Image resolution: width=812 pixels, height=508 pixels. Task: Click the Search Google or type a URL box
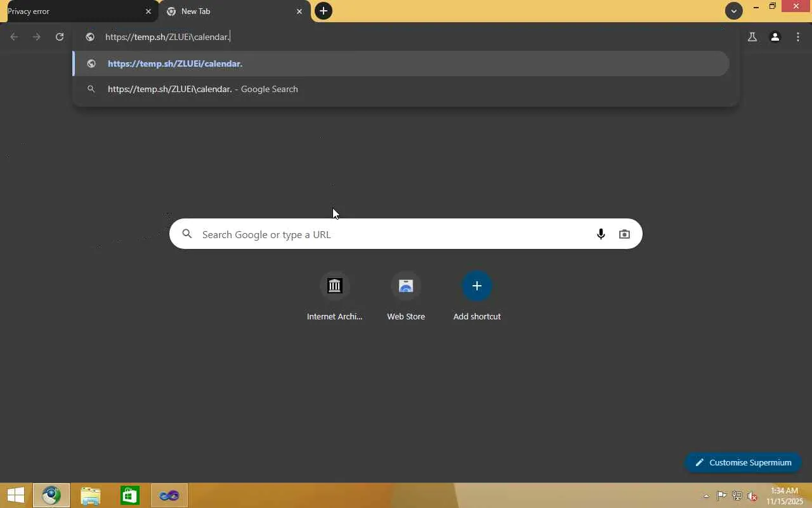pos(406,234)
